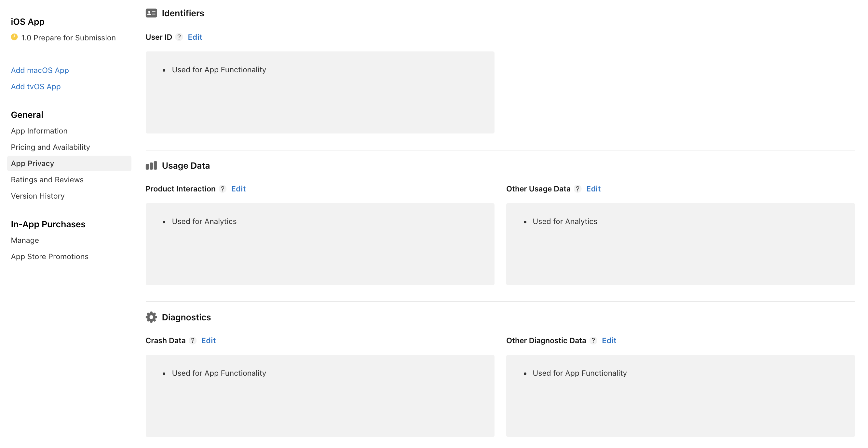The image size is (868, 448).
Task: Click the General sidebar heading
Action: (x=27, y=115)
